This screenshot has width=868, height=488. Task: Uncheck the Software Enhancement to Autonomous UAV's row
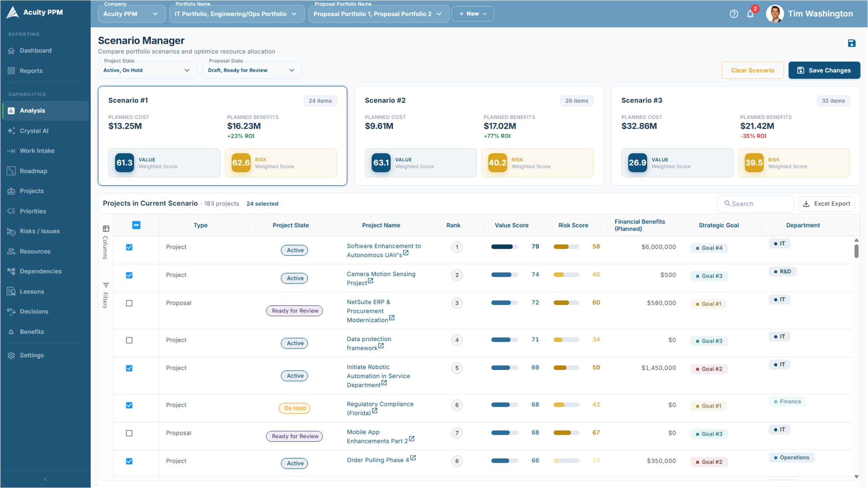tap(129, 247)
